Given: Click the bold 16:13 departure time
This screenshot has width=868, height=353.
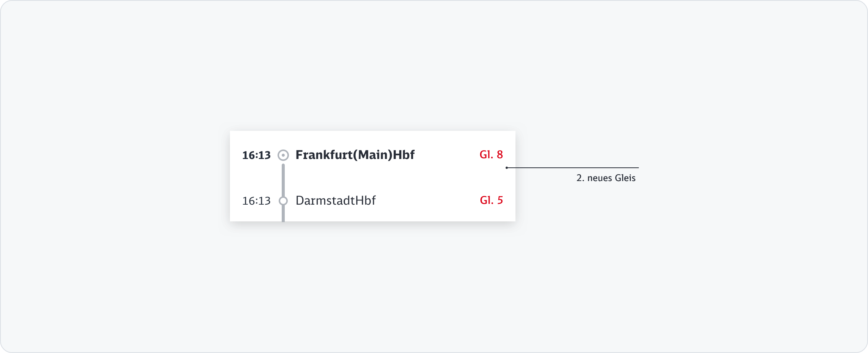Looking at the screenshot, I should pos(256,155).
